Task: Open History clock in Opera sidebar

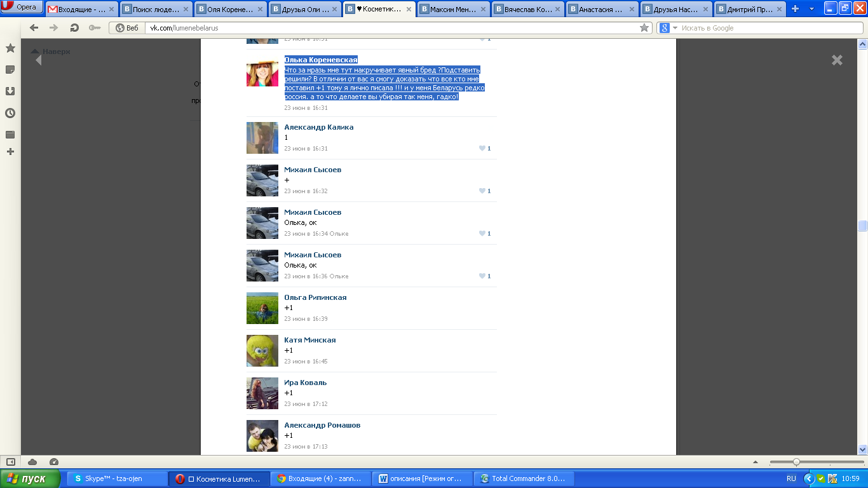Action: tap(10, 113)
